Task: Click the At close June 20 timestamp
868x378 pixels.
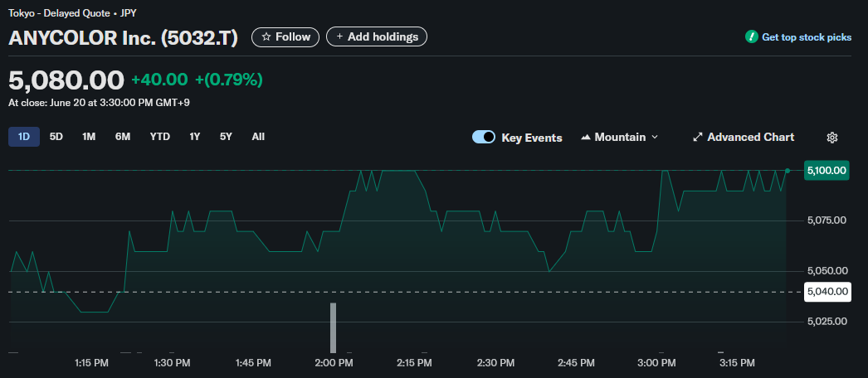Action: click(99, 103)
